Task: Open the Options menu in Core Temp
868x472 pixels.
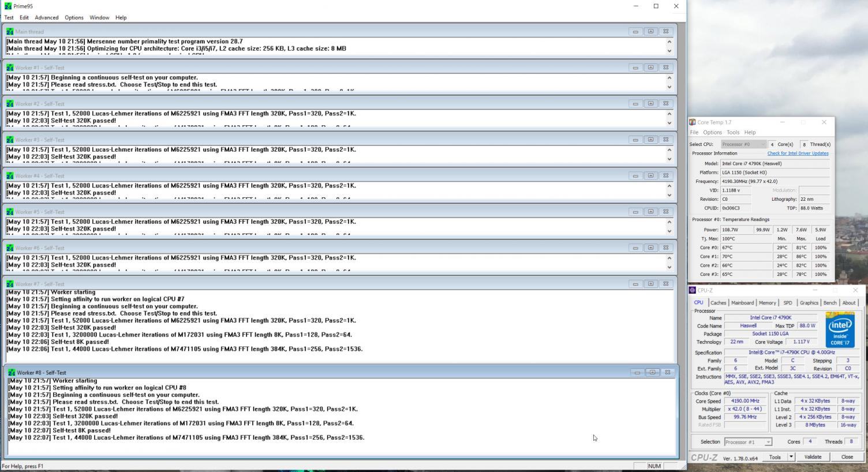Action: coord(712,132)
